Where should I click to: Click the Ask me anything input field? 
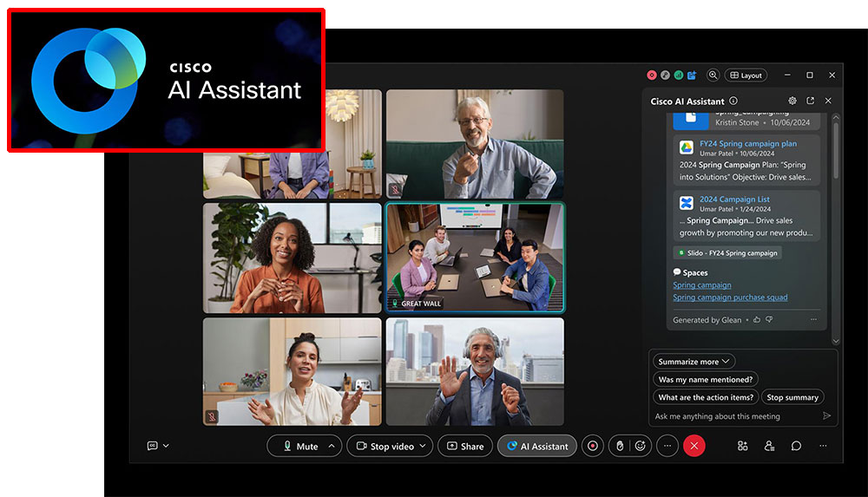pyautogui.click(x=733, y=416)
